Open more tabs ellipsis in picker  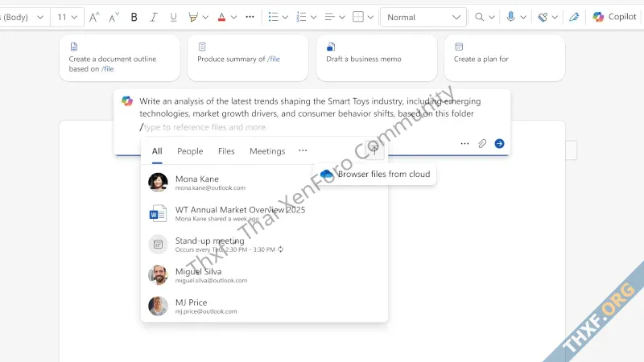[x=303, y=150]
